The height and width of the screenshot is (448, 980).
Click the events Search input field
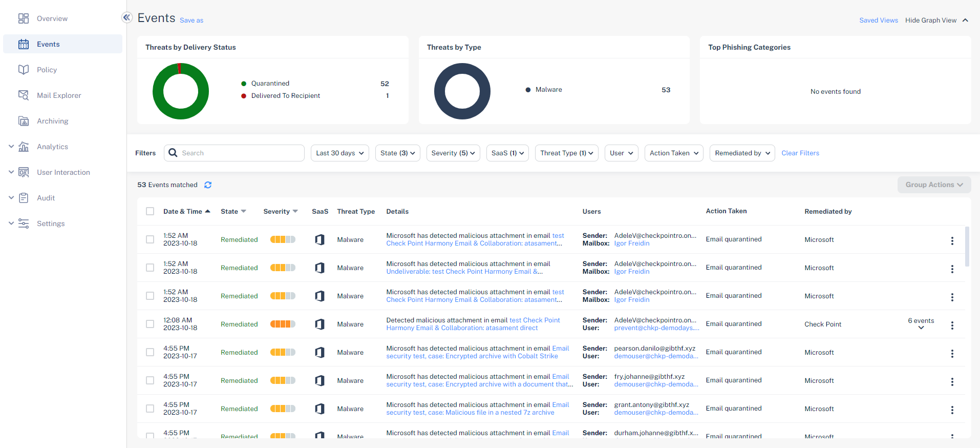[234, 153]
